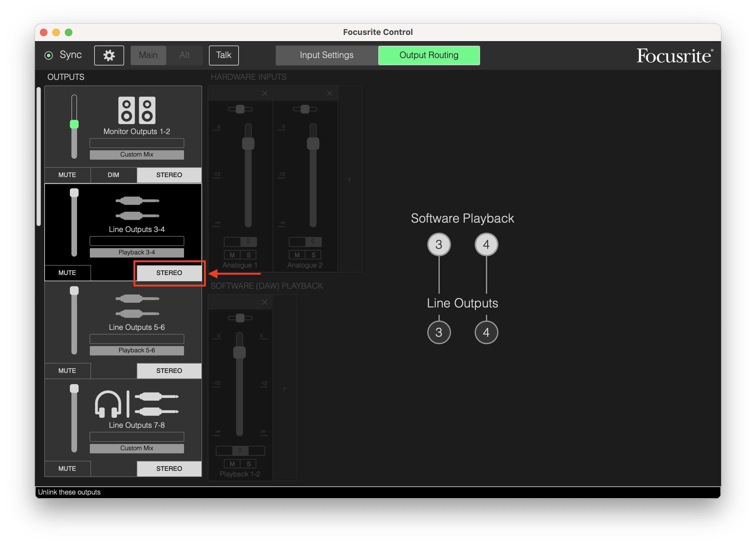
Task: Click the "Analogue 2" channel label
Action: [x=305, y=265]
